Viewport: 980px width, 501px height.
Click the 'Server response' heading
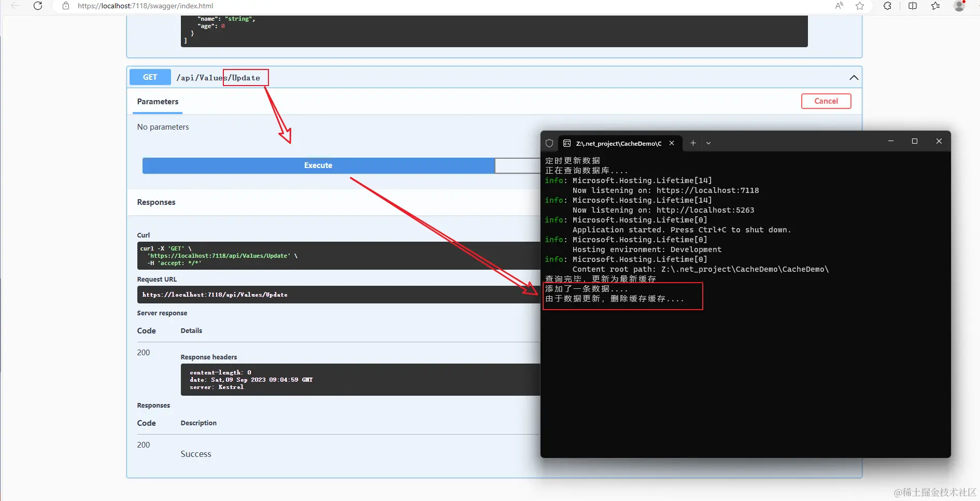(x=162, y=313)
